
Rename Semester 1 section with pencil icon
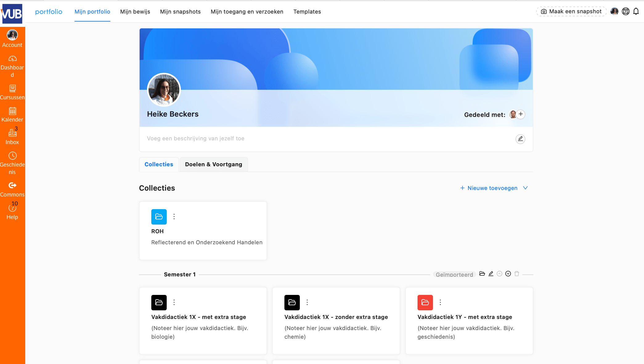[491, 274]
